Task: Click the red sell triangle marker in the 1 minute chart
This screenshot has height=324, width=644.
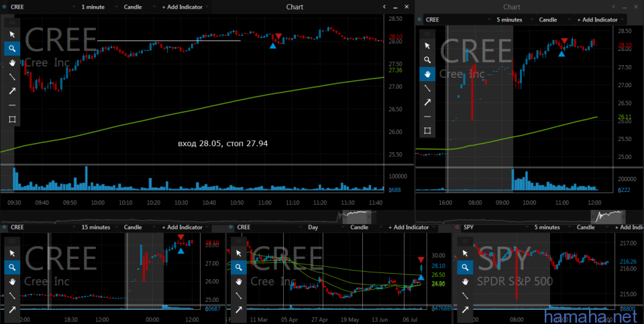Action: pyautogui.click(x=278, y=37)
